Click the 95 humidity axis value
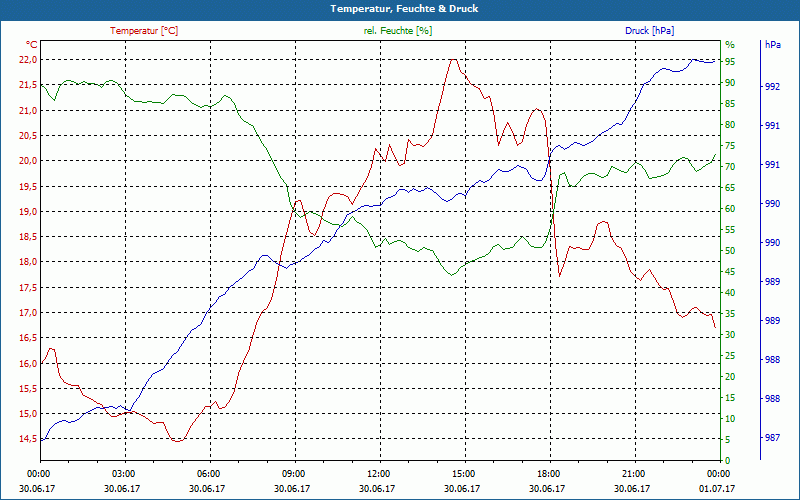 [730, 62]
